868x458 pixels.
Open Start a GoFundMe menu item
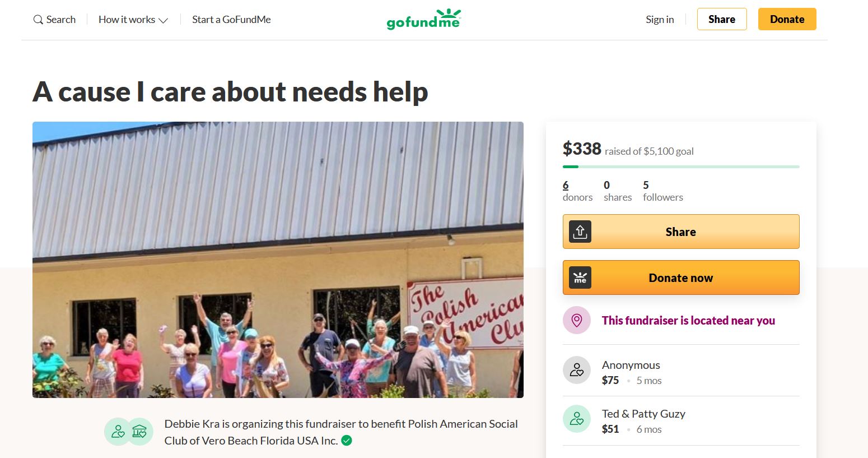[x=231, y=20]
